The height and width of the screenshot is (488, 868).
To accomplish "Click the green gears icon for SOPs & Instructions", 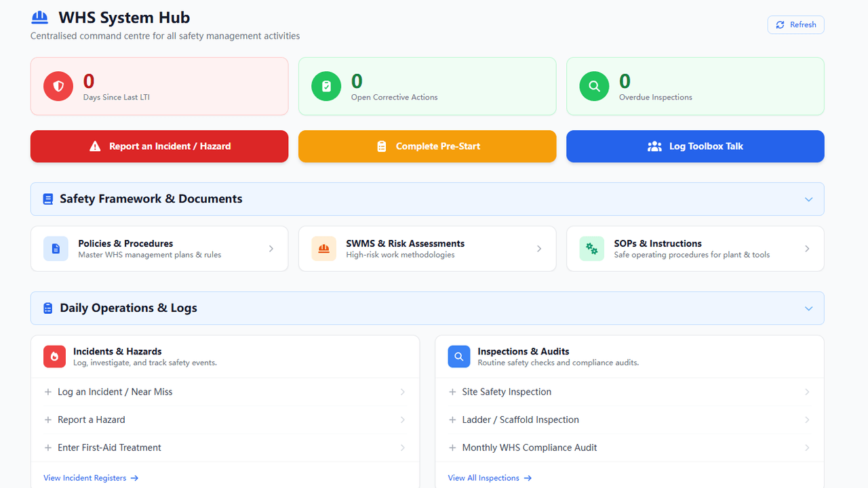I will point(591,249).
